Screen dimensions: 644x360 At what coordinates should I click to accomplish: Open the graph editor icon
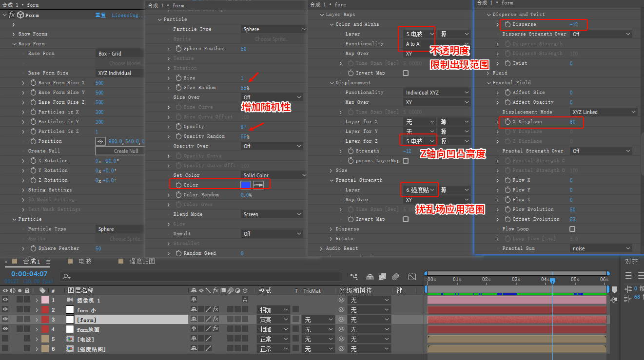[412, 277]
